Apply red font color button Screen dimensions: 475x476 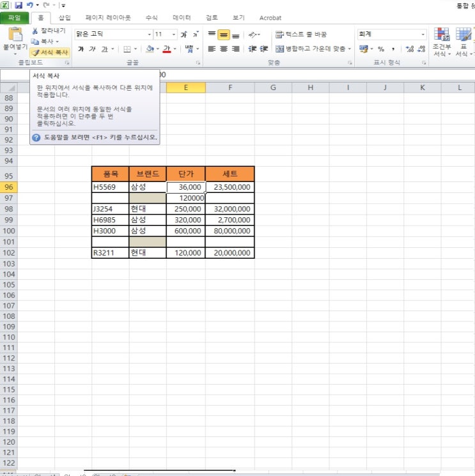click(x=167, y=49)
